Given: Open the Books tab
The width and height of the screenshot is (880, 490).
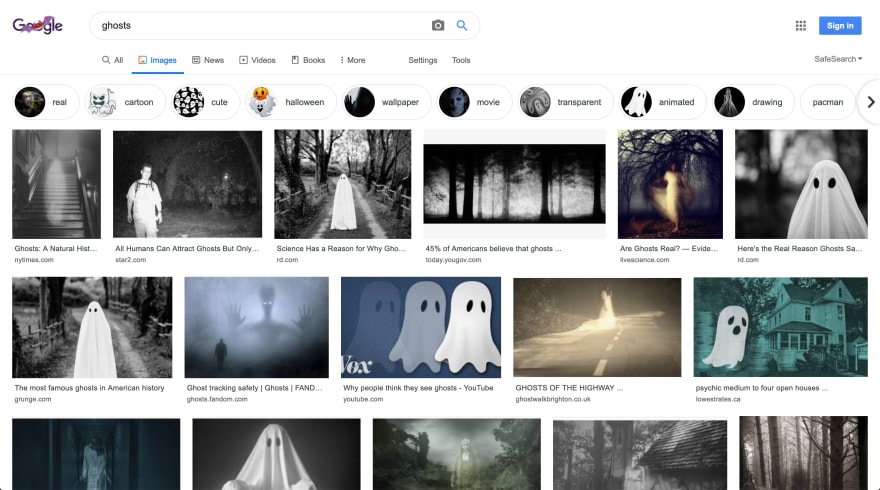Looking at the screenshot, I should pyautogui.click(x=308, y=60).
